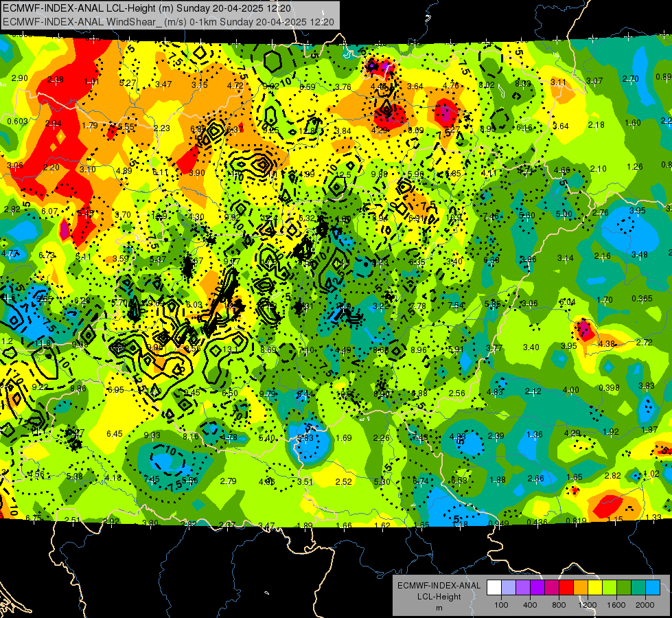The image size is (672, 618).
Task: Click the blue legend swatch above 2000
Action: point(653,588)
